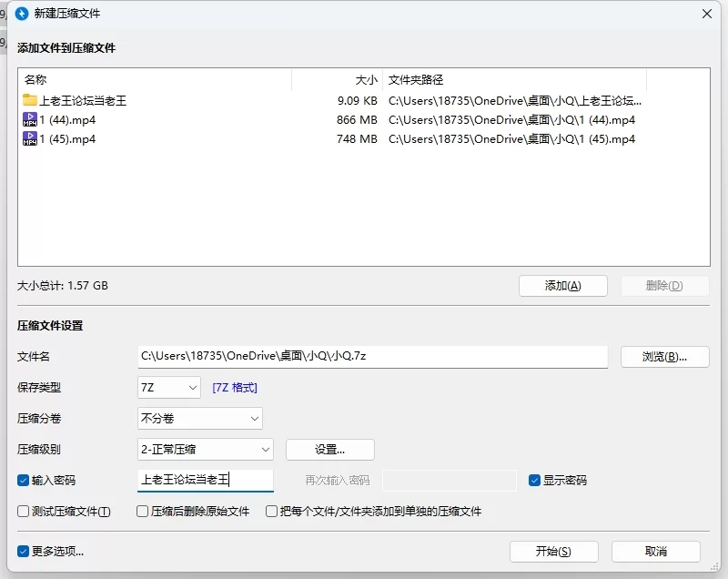Open the [7Z 格式] link
The width and height of the screenshot is (728, 579).
click(x=235, y=387)
